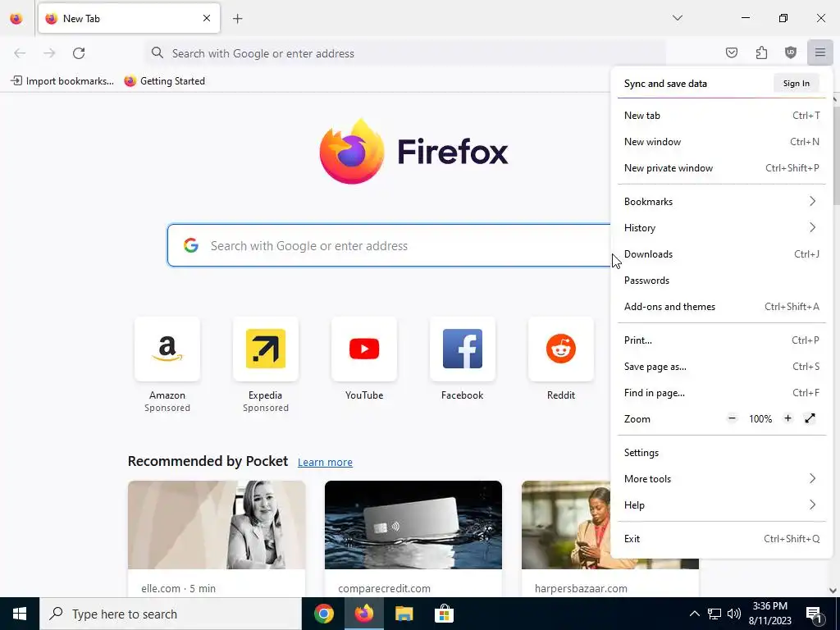Toggle full screen mode icon
840x630 pixels.
[810, 418]
